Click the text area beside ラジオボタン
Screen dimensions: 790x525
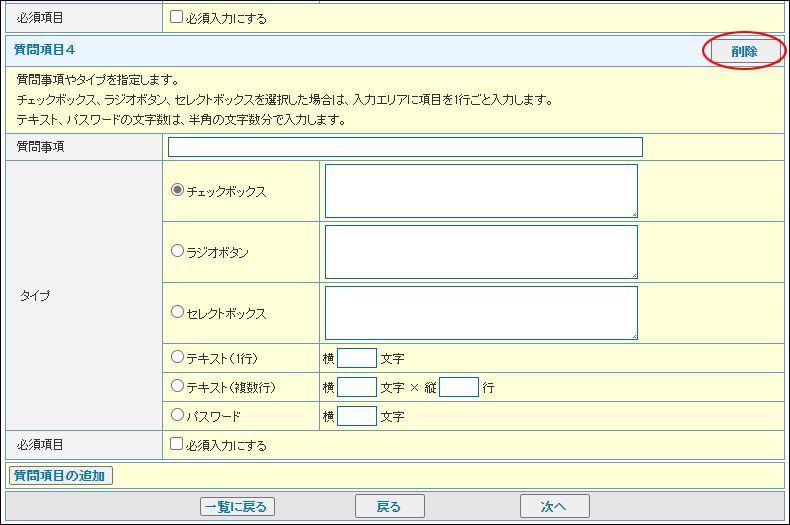click(x=480, y=251)
